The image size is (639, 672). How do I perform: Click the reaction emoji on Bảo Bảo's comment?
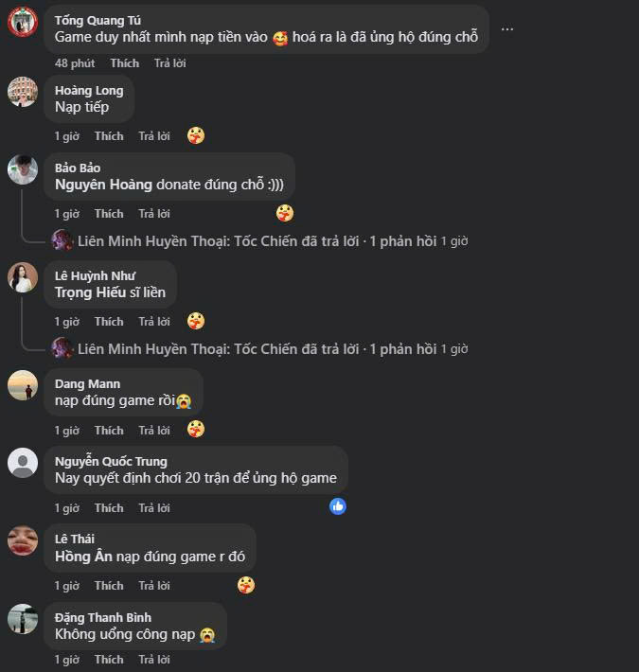pyautogui.click(x=285, y=213)
